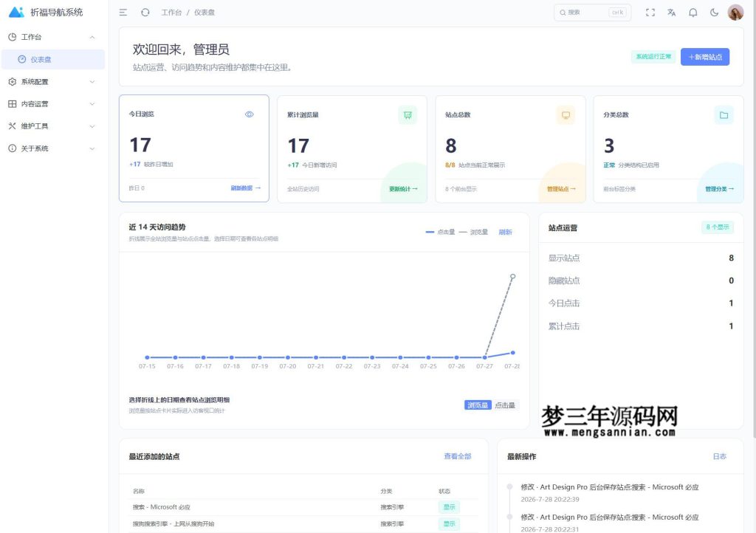756x533 pixels.
Task: Click 刷新数据 link on 今日浏览 card
Action: [245, 188]
